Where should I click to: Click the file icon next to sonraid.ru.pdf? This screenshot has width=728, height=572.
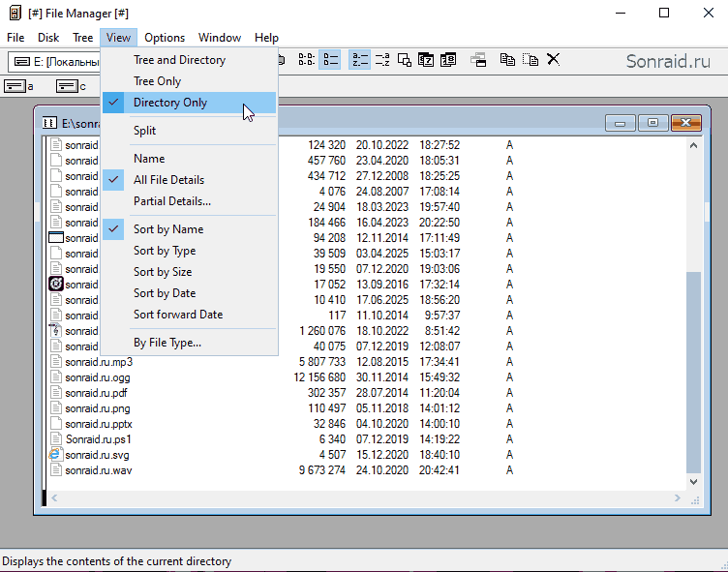pyautogui.click(x=56, y=393)
